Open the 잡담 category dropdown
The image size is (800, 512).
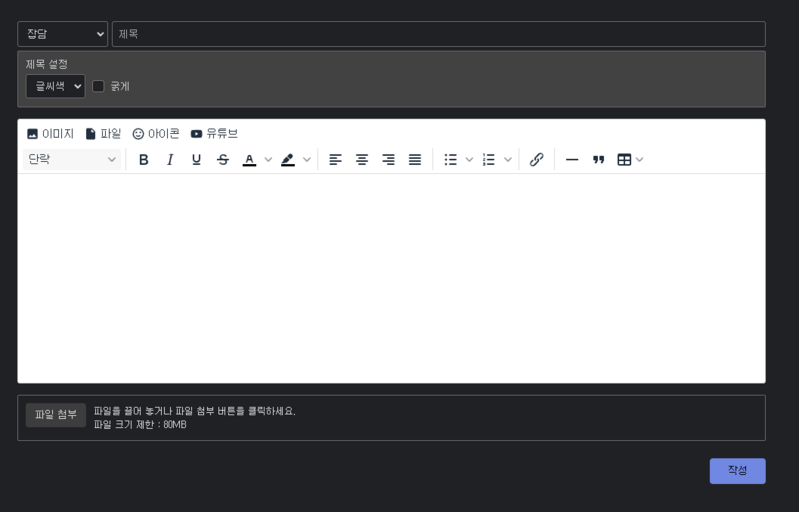click(62, 34)
